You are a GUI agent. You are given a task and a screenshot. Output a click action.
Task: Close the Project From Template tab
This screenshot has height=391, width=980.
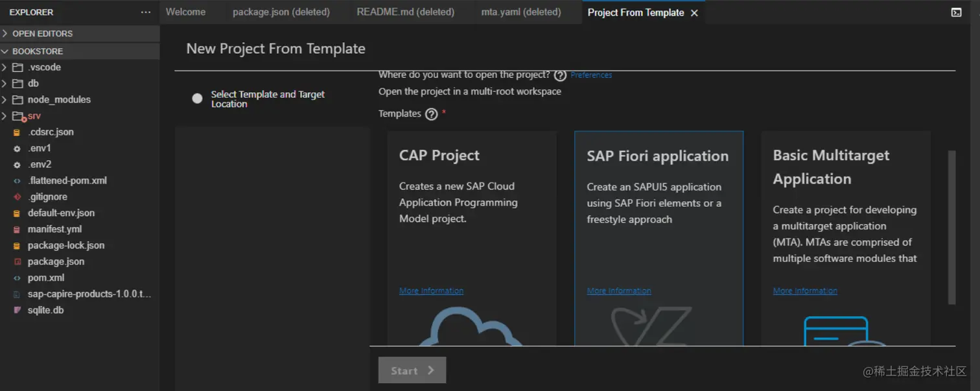[x=694, y=13]
